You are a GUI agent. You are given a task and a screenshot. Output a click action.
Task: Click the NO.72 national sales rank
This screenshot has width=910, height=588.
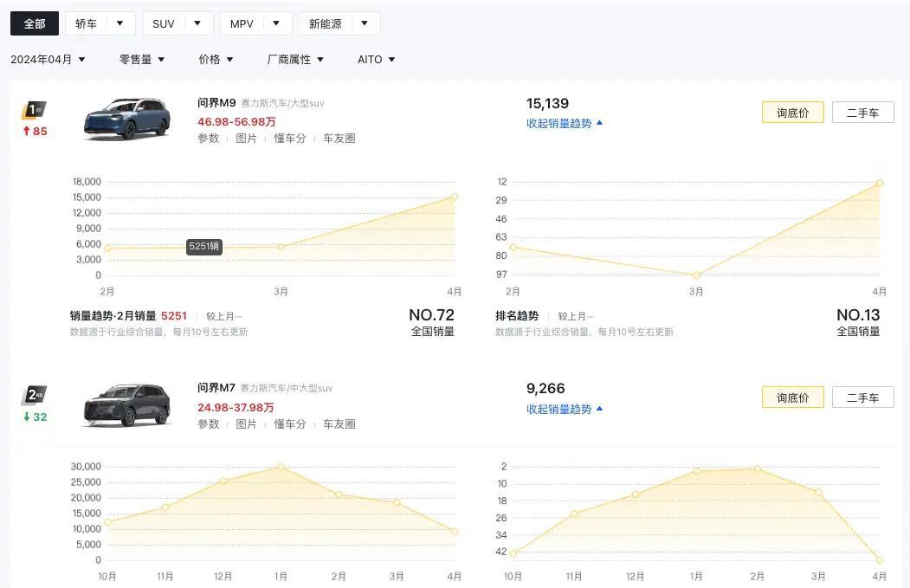click(431, 314)
